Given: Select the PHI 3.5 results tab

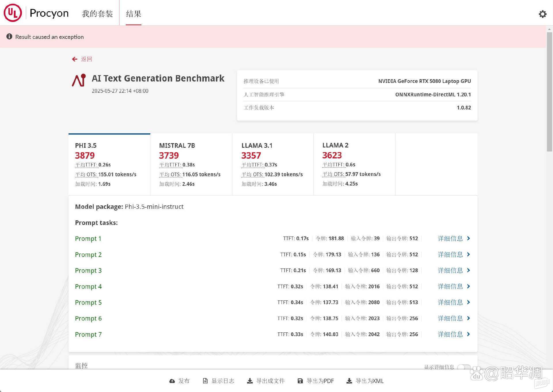Looking at the screenshot, I should click(109, 164).
